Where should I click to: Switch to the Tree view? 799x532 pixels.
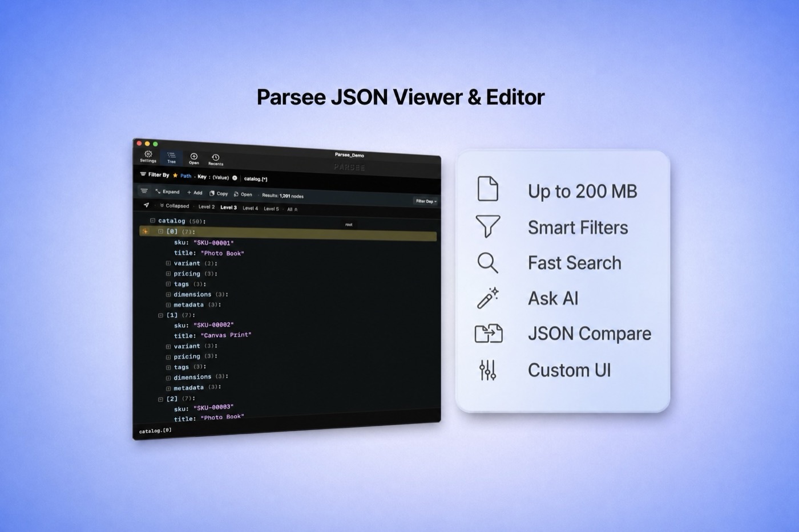[171, 158]
